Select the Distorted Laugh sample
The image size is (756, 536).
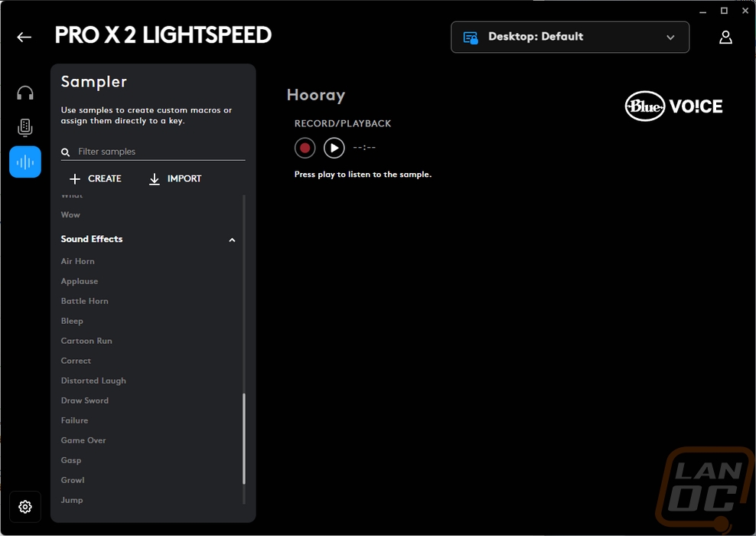tap(93, 381)
